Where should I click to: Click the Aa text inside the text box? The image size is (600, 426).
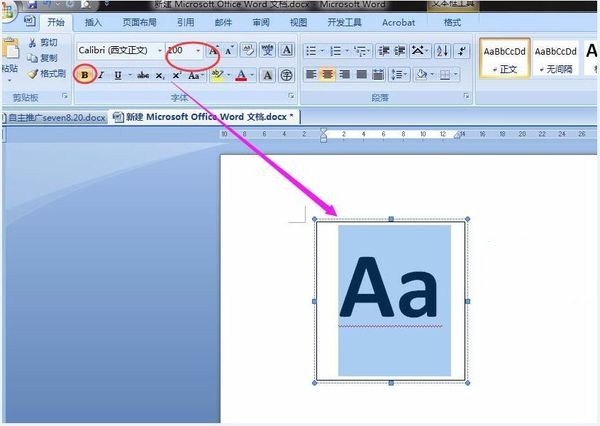pos(389,290)
